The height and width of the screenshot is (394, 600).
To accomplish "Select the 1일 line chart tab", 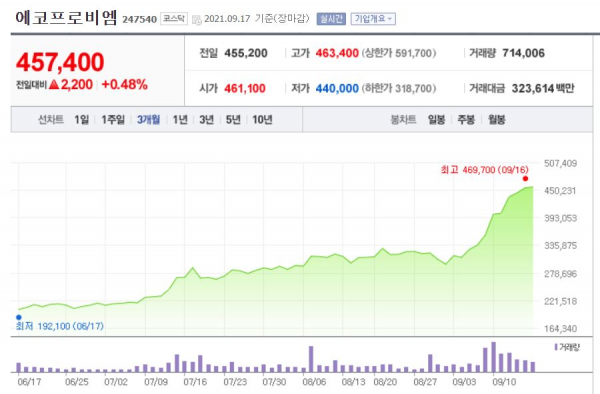I will click(x=82, y=120).
